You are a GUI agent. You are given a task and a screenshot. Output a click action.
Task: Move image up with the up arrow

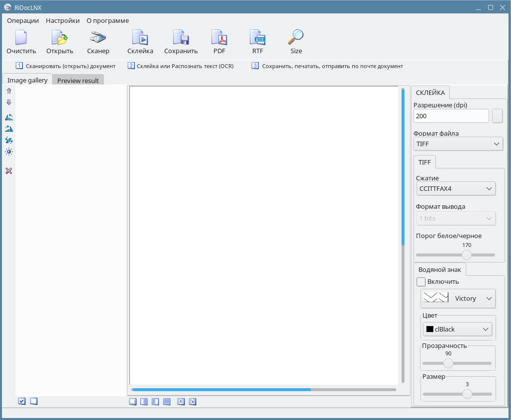(9, 91)
